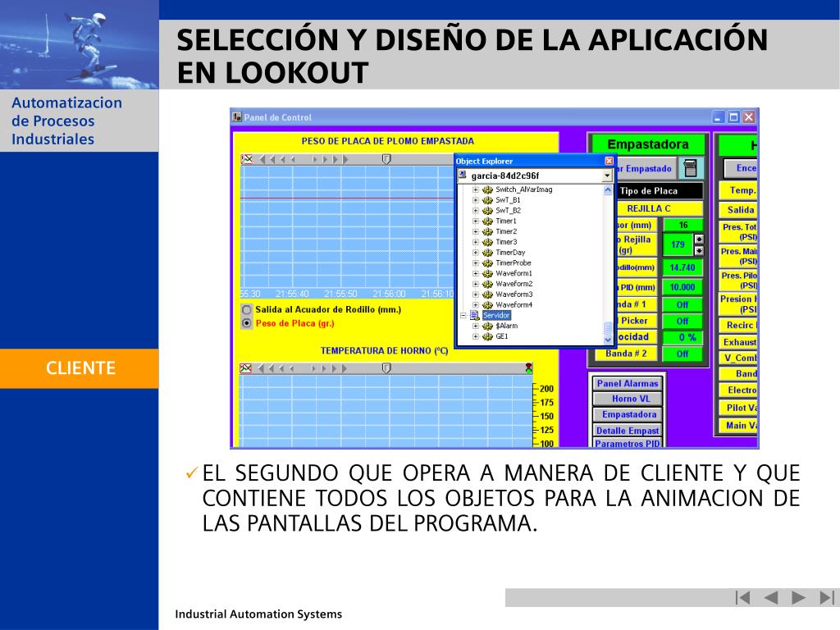Screen dimensions: 840x630
Task: Click the object icon beside Waveform3
Action: pyautogui.click(x=487, y=294)
